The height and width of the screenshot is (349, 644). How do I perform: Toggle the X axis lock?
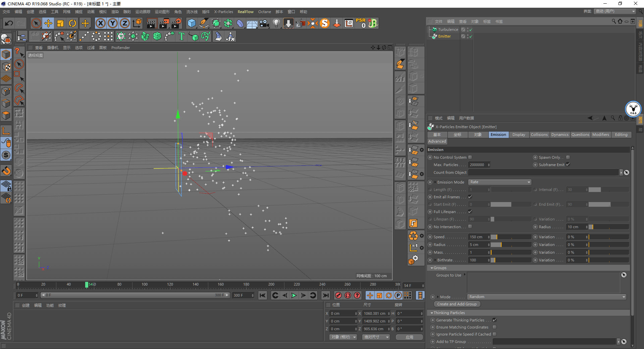pos(100,23)
